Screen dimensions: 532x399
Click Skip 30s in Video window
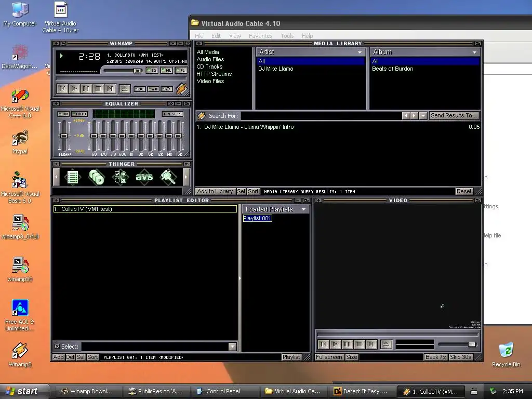[x=460, y=357]
